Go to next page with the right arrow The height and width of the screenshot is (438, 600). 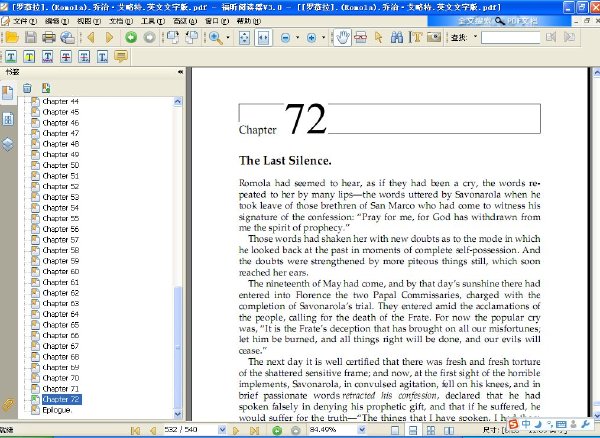point(109,37)
